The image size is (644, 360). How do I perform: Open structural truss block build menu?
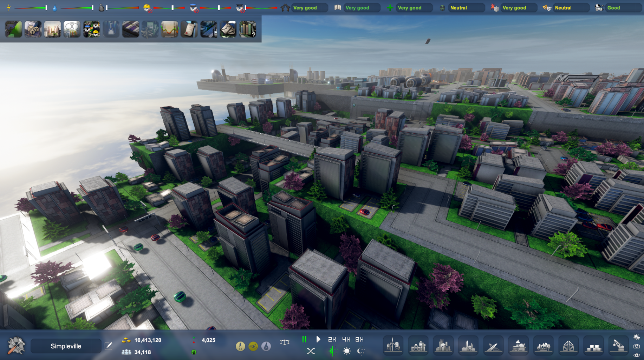click(x=568, y=345)
